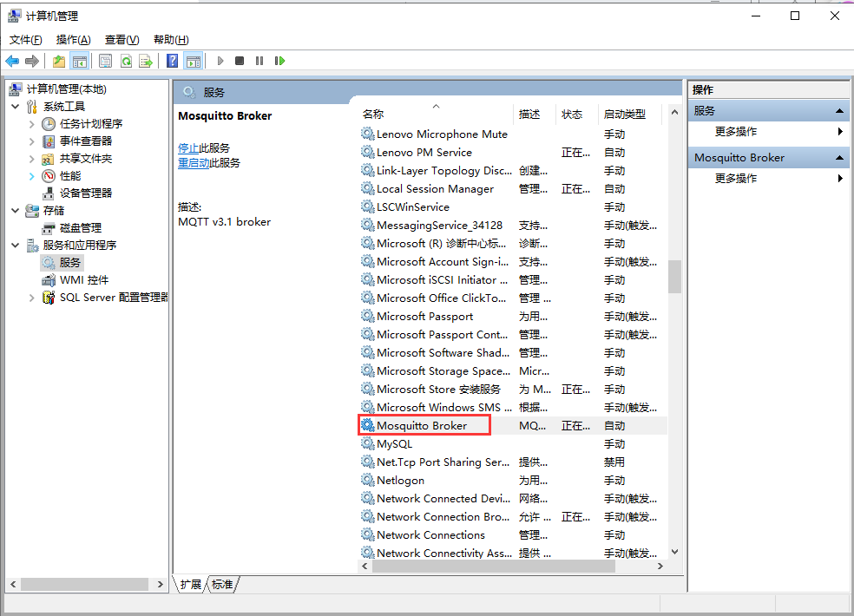Screen dimensions: 854x616
Task: Open the Properties toolbar icon
Action: point(105,61)
